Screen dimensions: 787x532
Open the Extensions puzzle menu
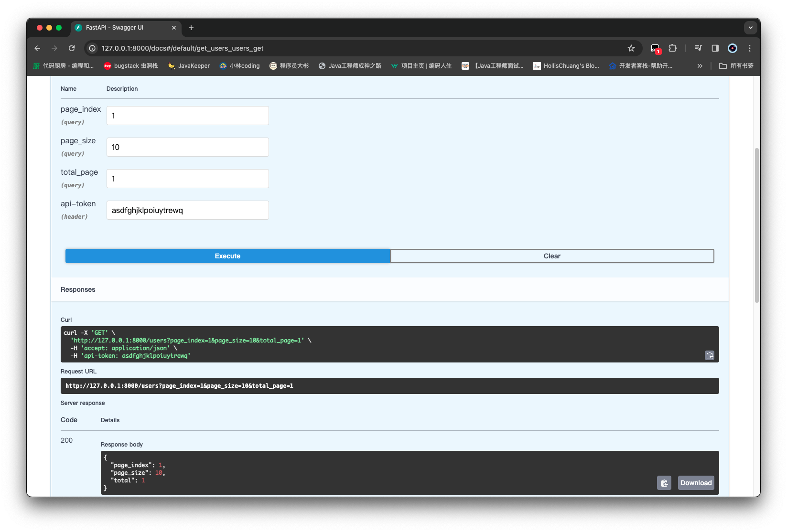673,48
